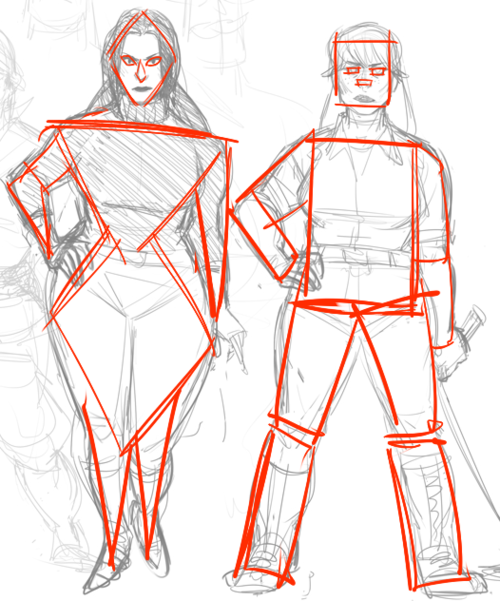Click the right figure's knee band on trousers

click(x=416, y=438)
